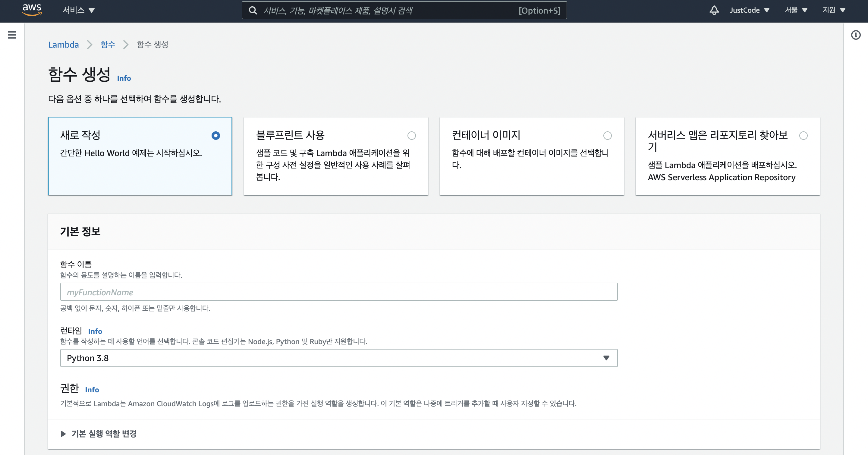The width and height of the screenshot is (868, 455).
Task: Select 서버리스 앱은 리포지토리 찾아보기 radio button
Action: coord(803,135)
